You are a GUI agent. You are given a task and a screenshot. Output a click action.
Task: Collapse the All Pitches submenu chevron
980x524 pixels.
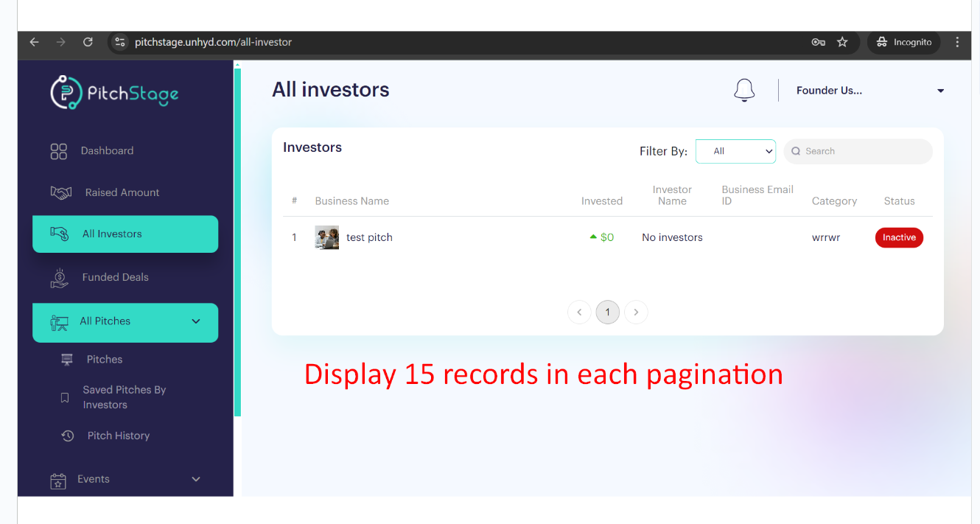click(196, 321)
